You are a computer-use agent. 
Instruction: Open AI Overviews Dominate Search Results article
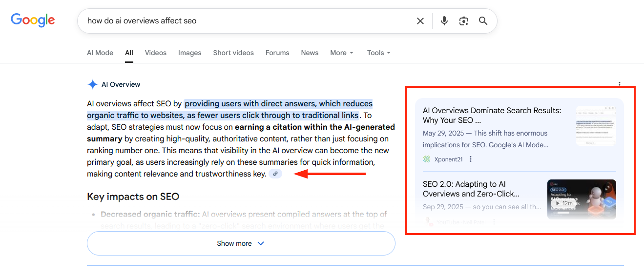tap(492, 115)
